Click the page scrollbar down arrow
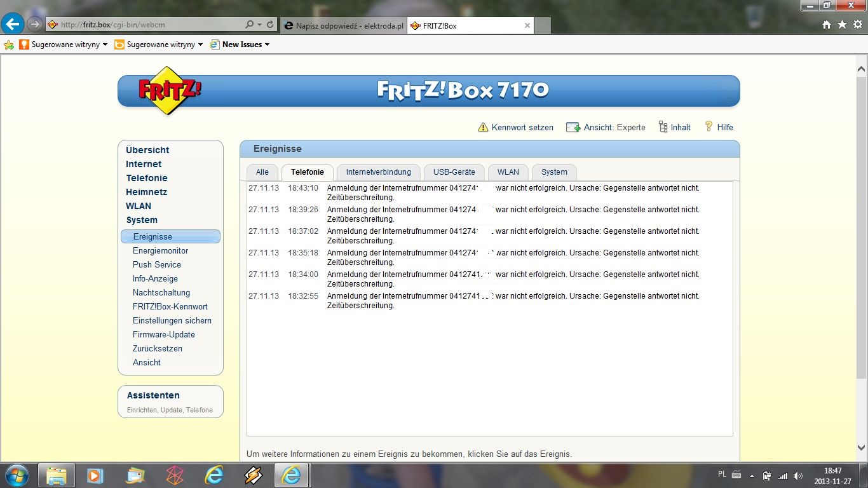The height and width of the screenshot is (488, 868). (862, 446)
